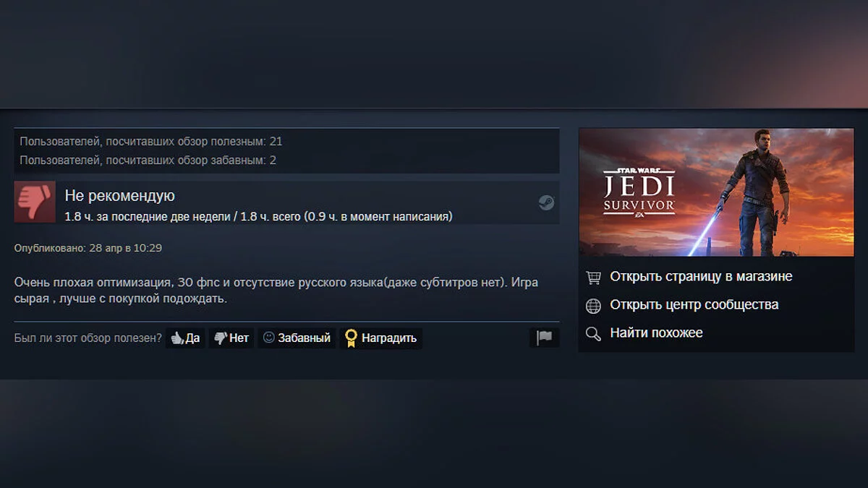The image size is (868, 488).
Task: Click the magnifying glass search icon
Action: point(593,333)
